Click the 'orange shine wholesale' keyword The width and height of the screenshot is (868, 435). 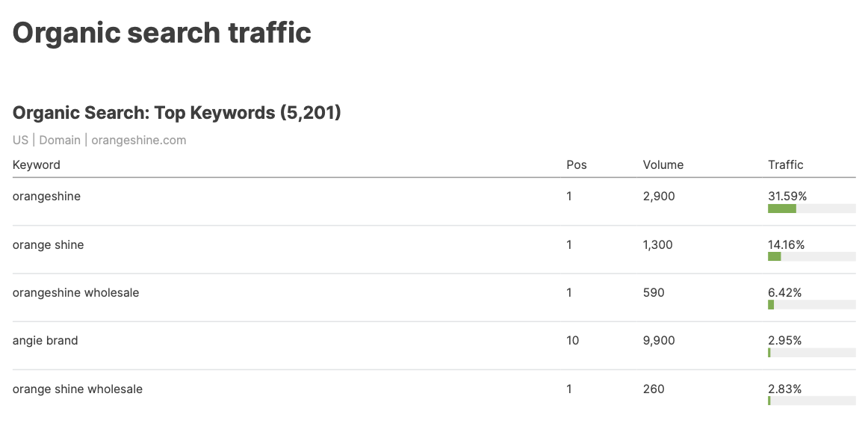[x=77, y=389]
